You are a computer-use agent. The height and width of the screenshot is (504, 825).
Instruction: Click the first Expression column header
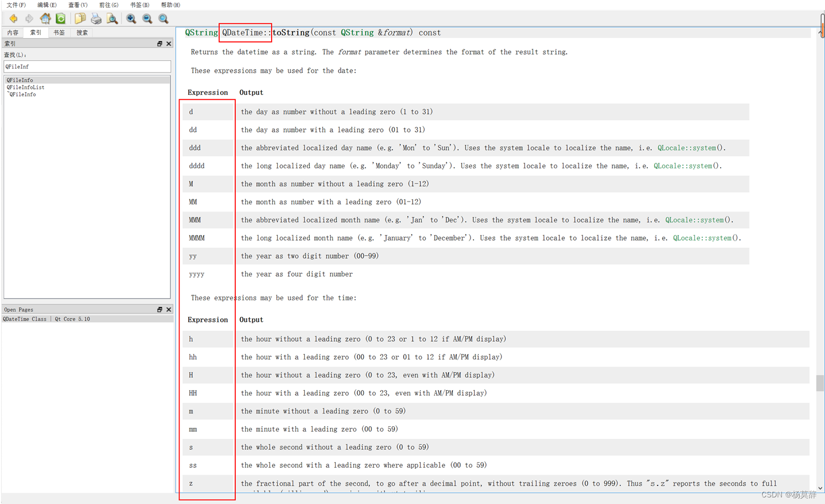208,93
